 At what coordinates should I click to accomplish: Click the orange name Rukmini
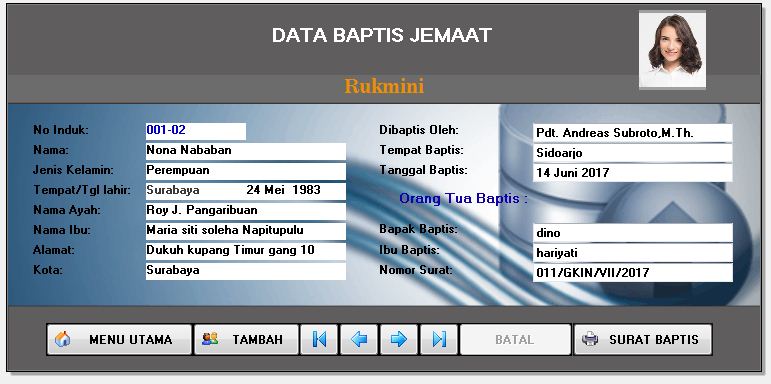click(x=384, y=86)
